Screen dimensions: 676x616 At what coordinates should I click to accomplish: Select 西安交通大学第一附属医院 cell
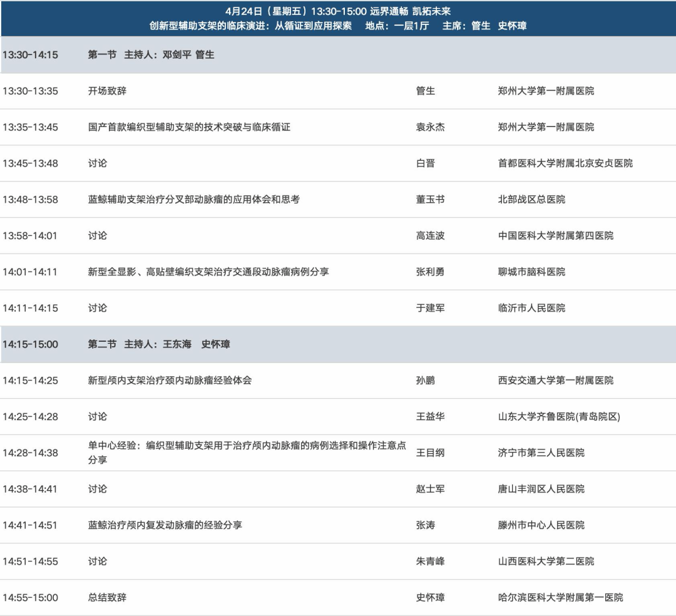(555, 380)
